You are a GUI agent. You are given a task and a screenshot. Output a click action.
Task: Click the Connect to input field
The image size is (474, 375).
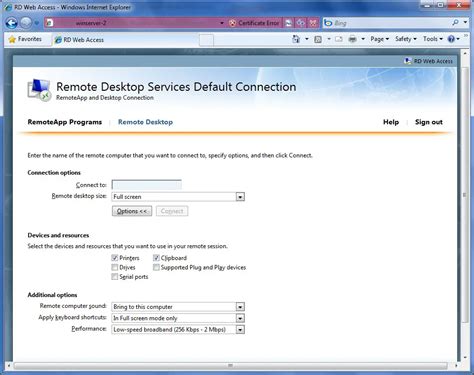click(147, 185)
